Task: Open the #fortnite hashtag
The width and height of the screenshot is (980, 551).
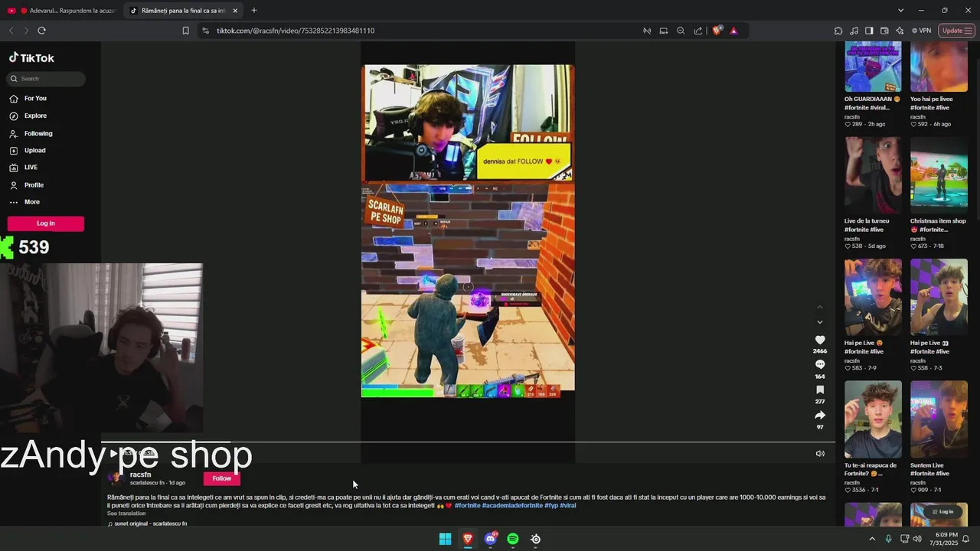Action: click(467, 506)
